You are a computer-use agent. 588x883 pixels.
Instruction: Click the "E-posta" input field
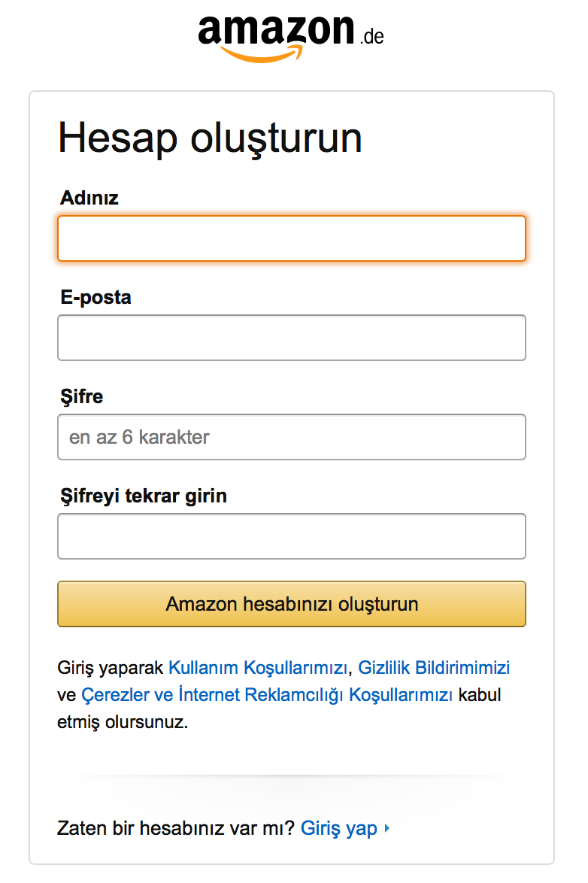tap(291, 338)
